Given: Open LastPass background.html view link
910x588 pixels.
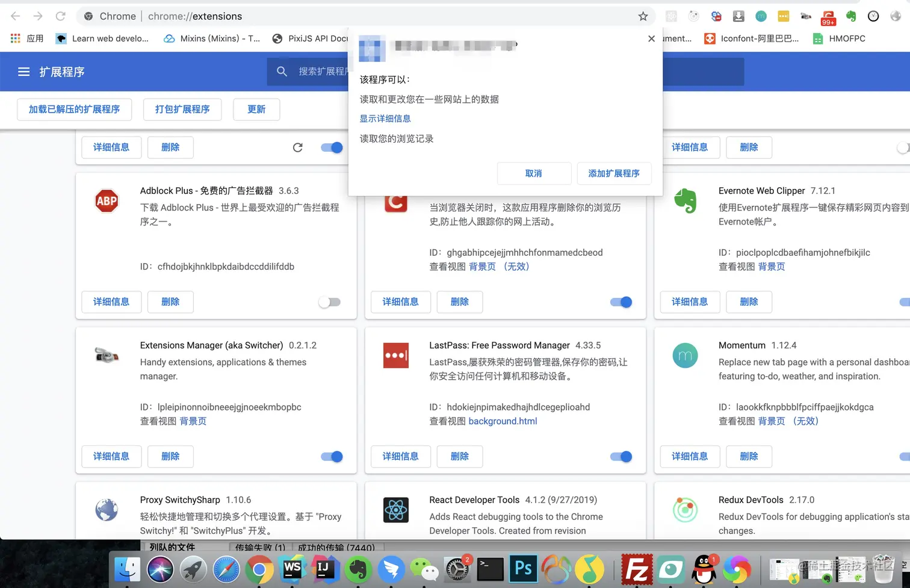Looking at the screenshot, I should pos(503,421).
